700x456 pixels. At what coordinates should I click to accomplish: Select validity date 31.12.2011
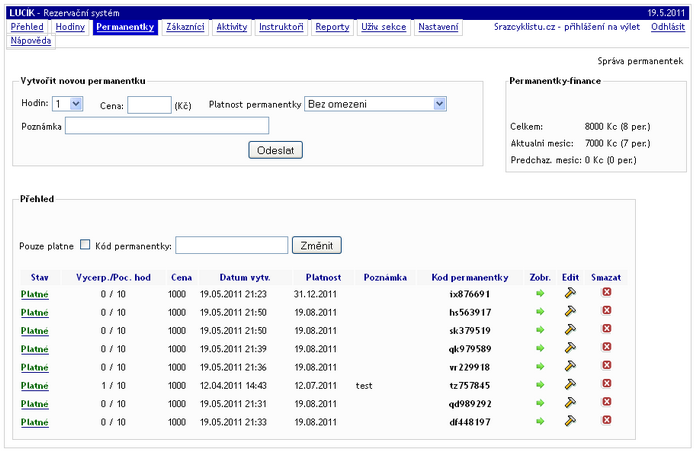click(x=315, y=294)
